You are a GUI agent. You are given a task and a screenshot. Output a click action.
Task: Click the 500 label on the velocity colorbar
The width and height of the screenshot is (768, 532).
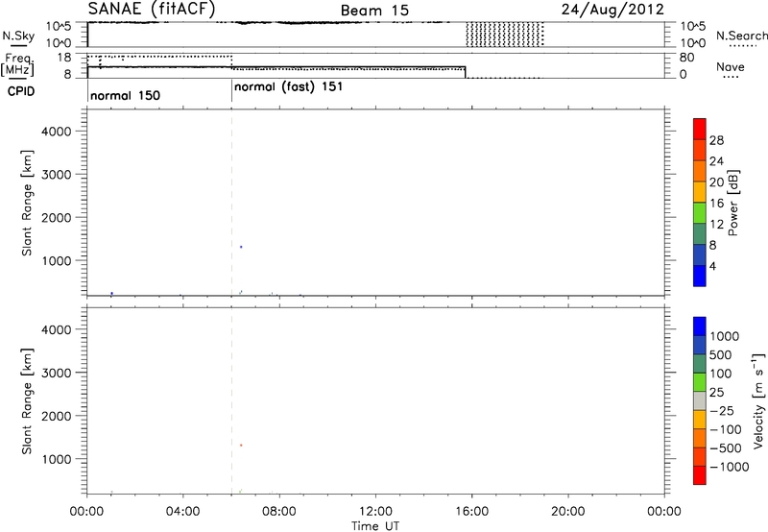pyautogui.click(x=720, y=355)
